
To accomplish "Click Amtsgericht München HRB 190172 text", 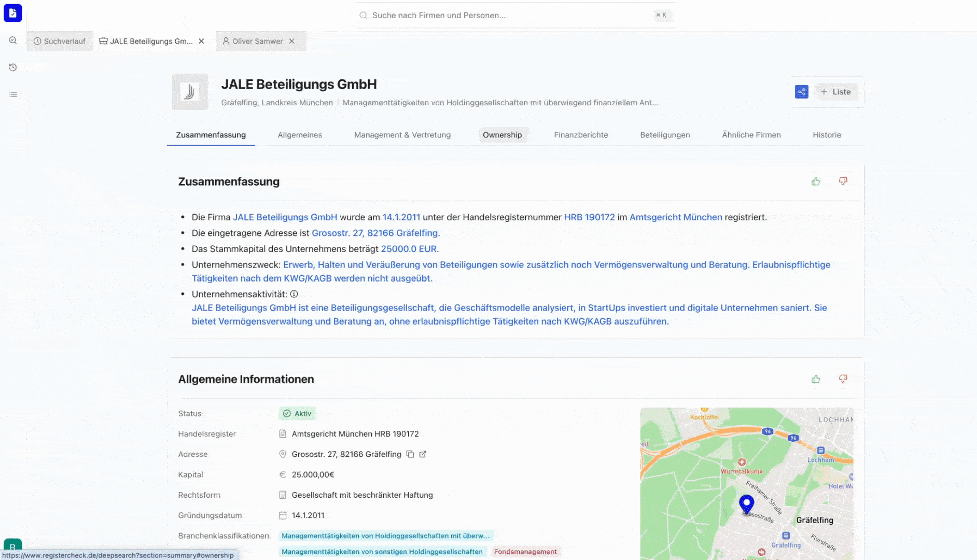I will tap(355, 433).
